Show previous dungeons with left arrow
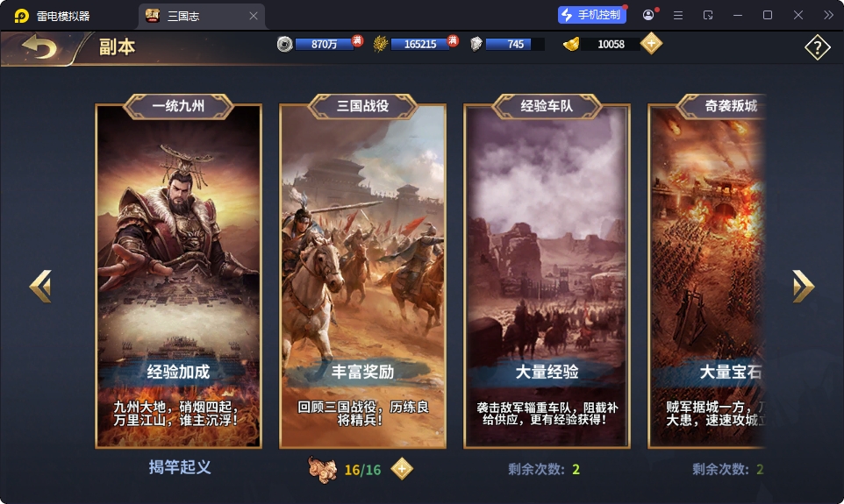This screenshot has width=844, height=504. pyautogui.click(x=41, y=286)
